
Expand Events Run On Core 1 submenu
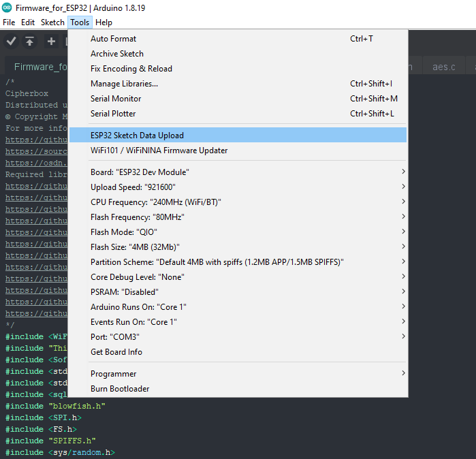(x=238, y=322)
